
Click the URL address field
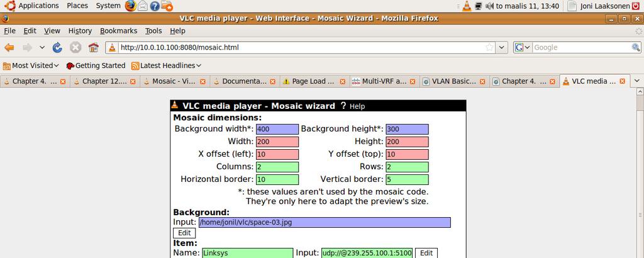coord(301,47)
